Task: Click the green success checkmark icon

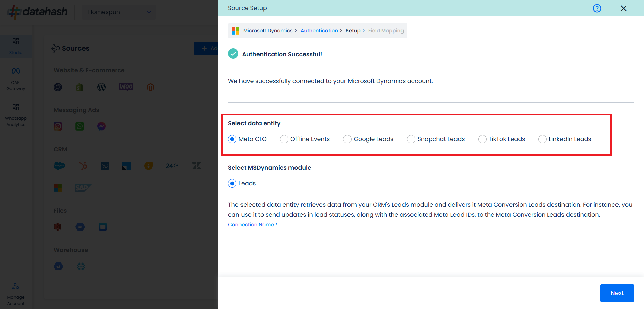Action: (x=233, y=54)
